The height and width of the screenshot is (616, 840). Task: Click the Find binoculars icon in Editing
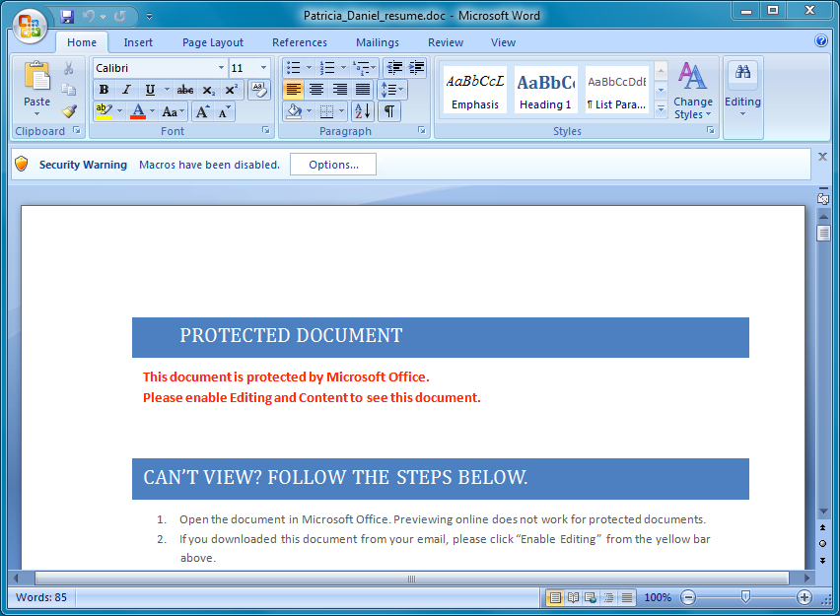(742, 72)
